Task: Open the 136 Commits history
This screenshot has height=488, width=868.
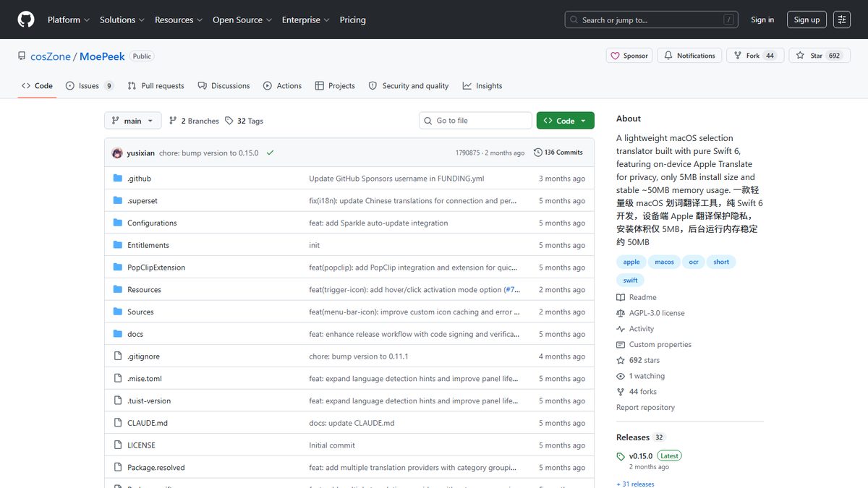Action: 558,153
